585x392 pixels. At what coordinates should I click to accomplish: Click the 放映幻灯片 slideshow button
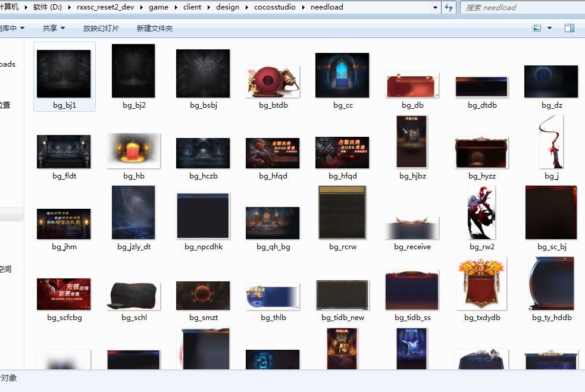(x=101, y=29)
